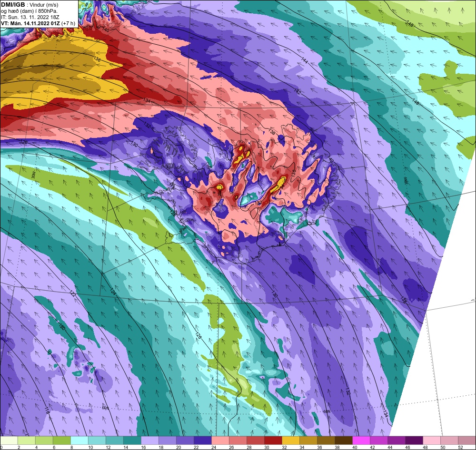
Task: Pick the green legend swatch between 6 and 8
Action: click(62, 440)
